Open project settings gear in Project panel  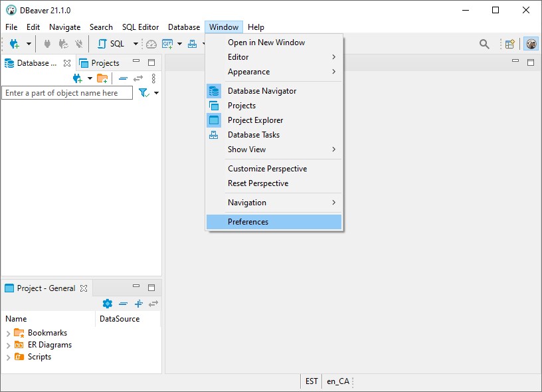(x=108, y=304)
